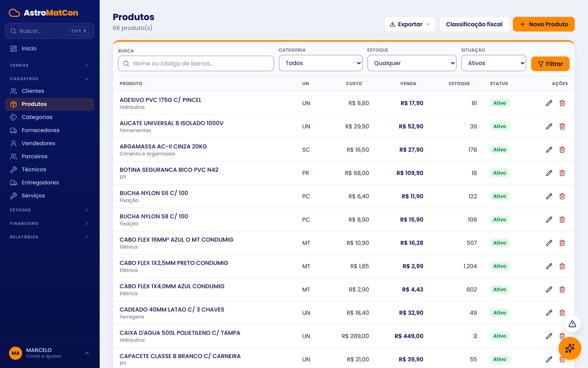Edit ALICATE UNIVERSAL 8 ISOLADO product

549,126
